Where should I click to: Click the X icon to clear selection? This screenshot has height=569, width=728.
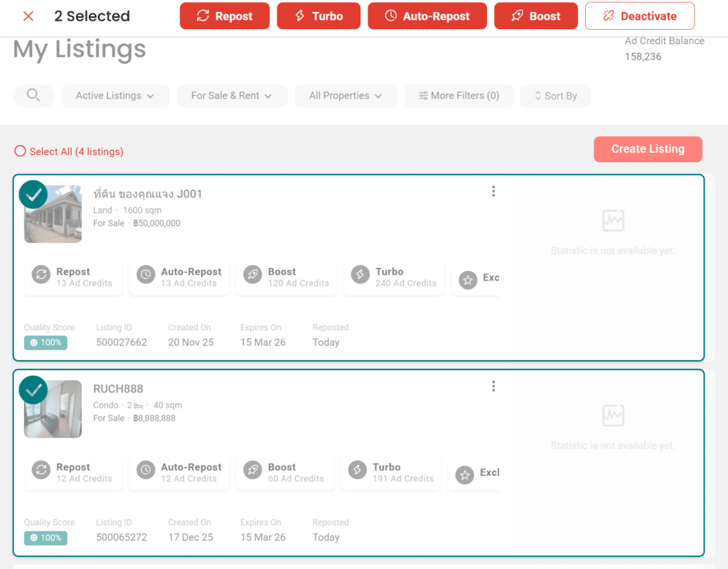point(28,16)
